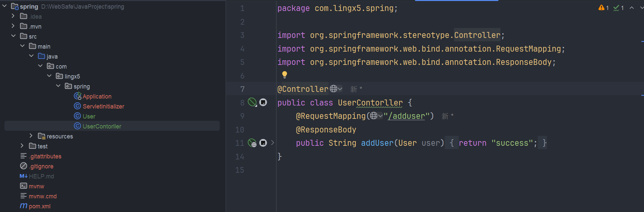Screen dimensions: 644x212
Task: Click the warning indicator at top right
Action: coord(603,8)
